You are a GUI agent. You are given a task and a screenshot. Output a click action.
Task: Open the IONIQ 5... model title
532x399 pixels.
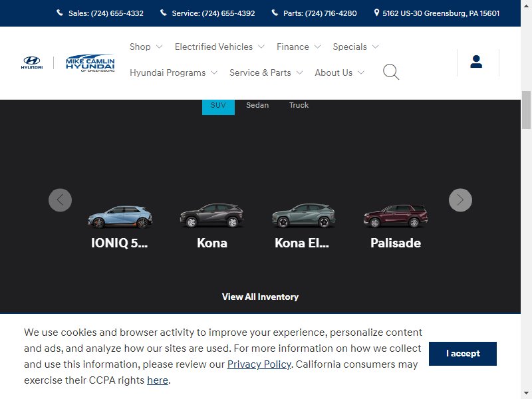[x=120, y=243]
